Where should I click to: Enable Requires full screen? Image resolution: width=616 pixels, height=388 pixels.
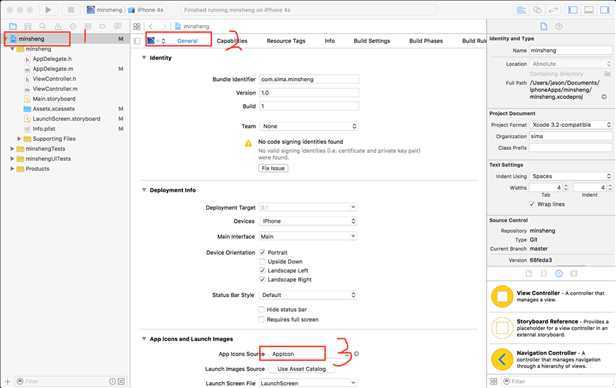click(262, 319)
